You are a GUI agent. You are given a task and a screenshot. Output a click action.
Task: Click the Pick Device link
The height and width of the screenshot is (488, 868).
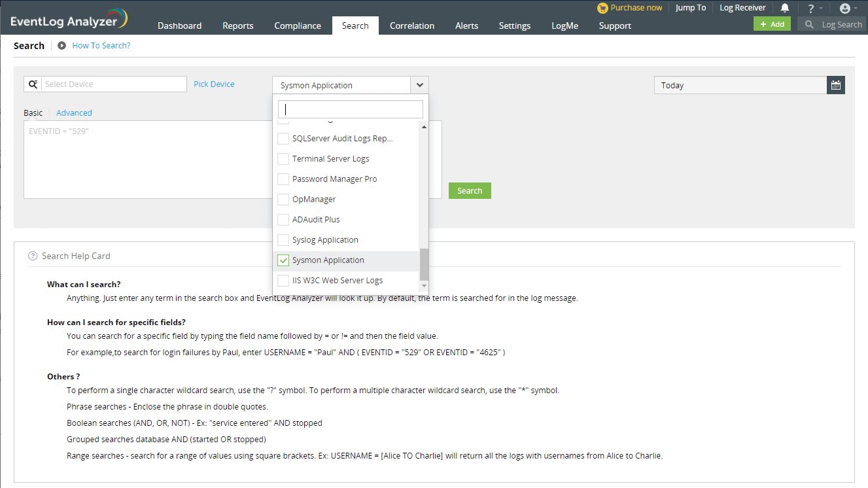pyautogui.click(x=214, y=84)
